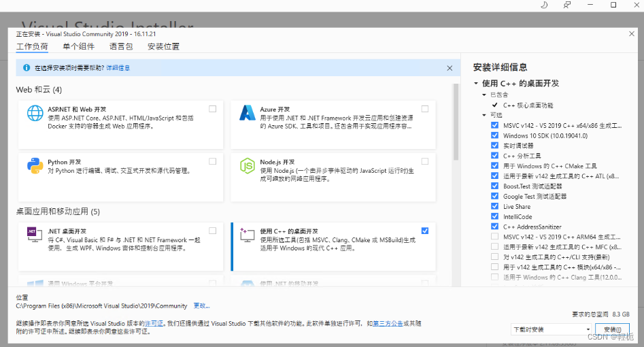The height and width of the screenshot is (347, 644).
Task: Uncheck the C++ ATL for v142 option
Action: click(494, 176)
